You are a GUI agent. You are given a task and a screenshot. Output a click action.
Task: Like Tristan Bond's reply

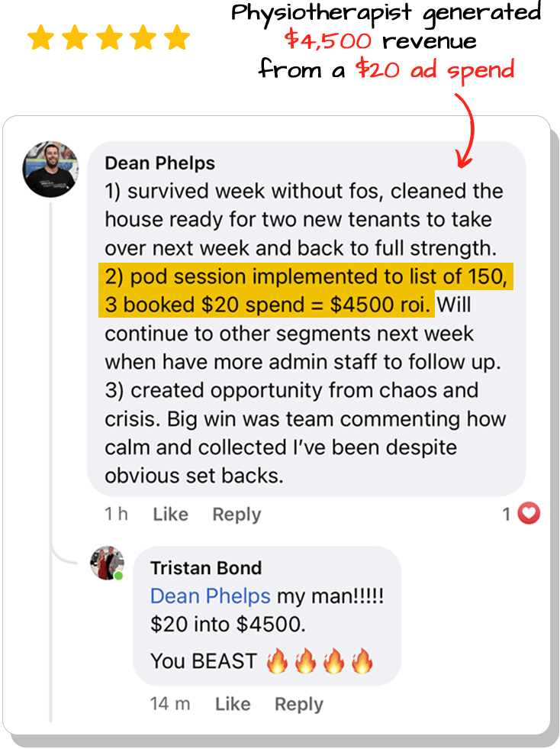pyautogui.click(x=233, y=704)
